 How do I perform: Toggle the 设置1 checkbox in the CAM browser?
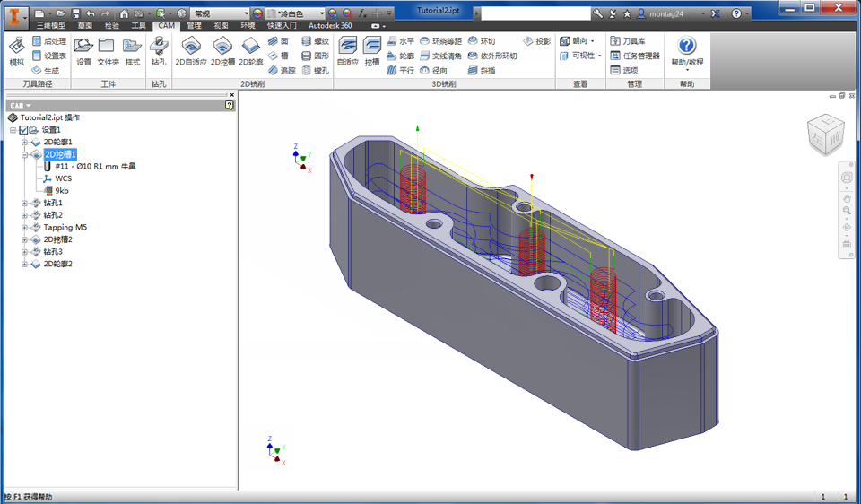[x=23, y=130]
